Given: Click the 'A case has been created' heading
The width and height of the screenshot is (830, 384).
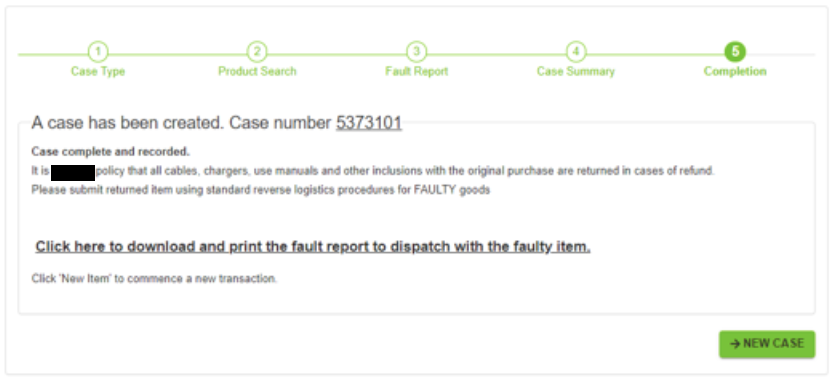Looking at the screenshot, I should [216, 123].
